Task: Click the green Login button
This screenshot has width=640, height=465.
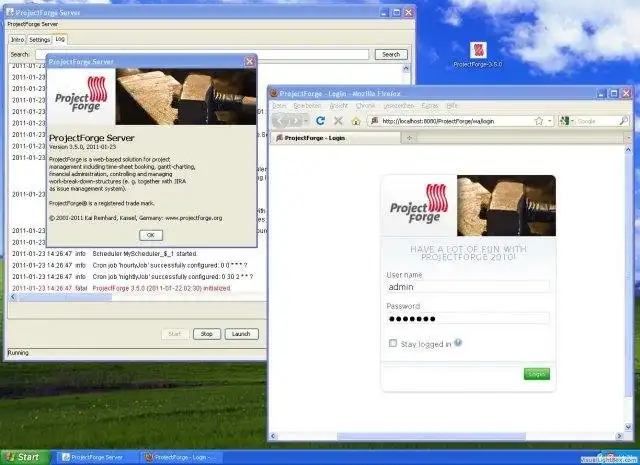Action: (537, 374)
